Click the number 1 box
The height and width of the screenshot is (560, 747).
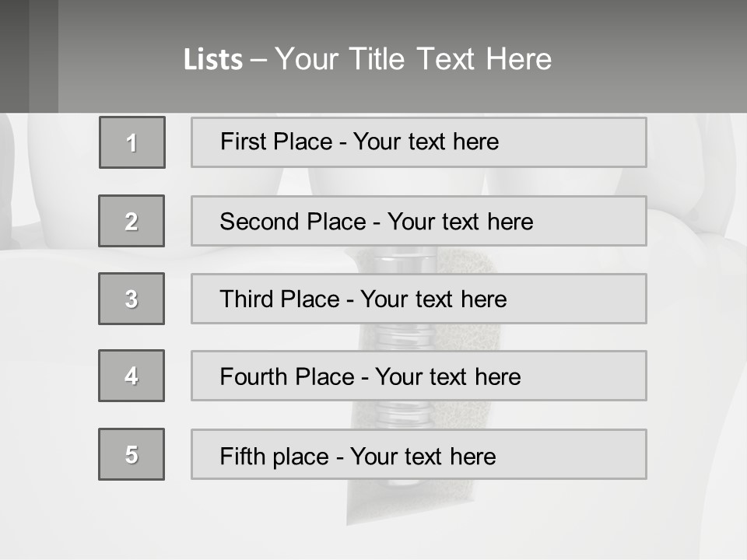132,142
